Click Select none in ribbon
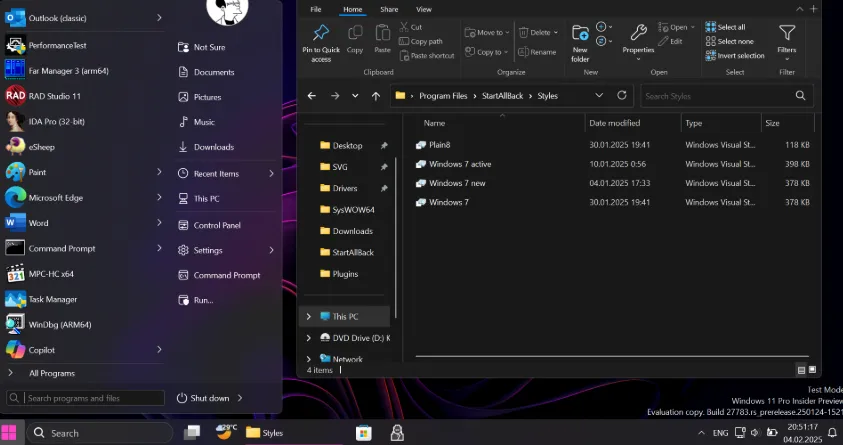Viewport: 843px width, 445px height. point(730,41)
